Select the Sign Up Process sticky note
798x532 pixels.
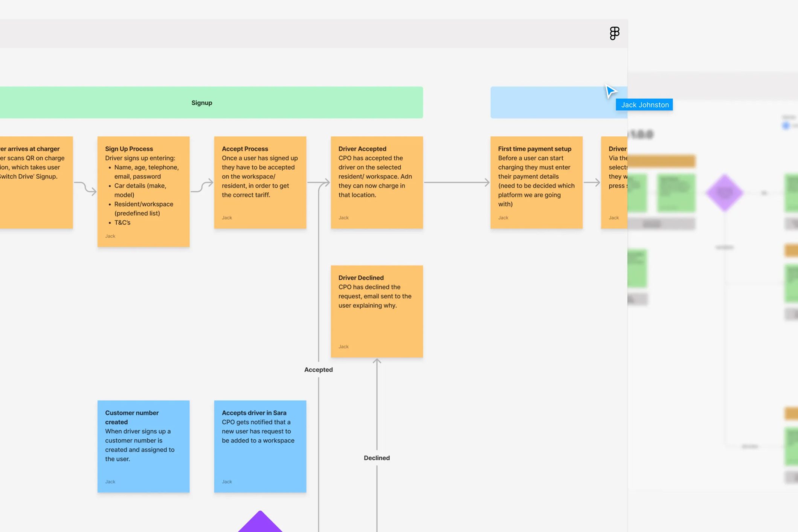coord(143,191)
